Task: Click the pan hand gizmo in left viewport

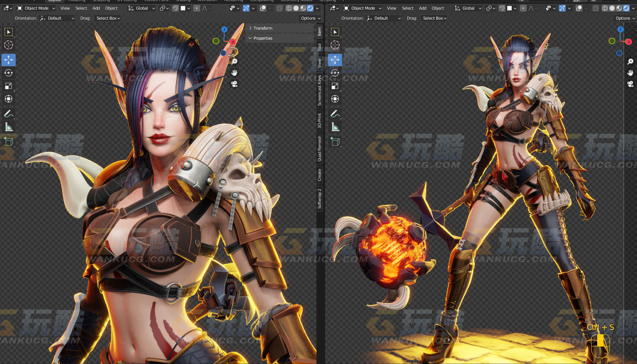Action: point(234,73)
